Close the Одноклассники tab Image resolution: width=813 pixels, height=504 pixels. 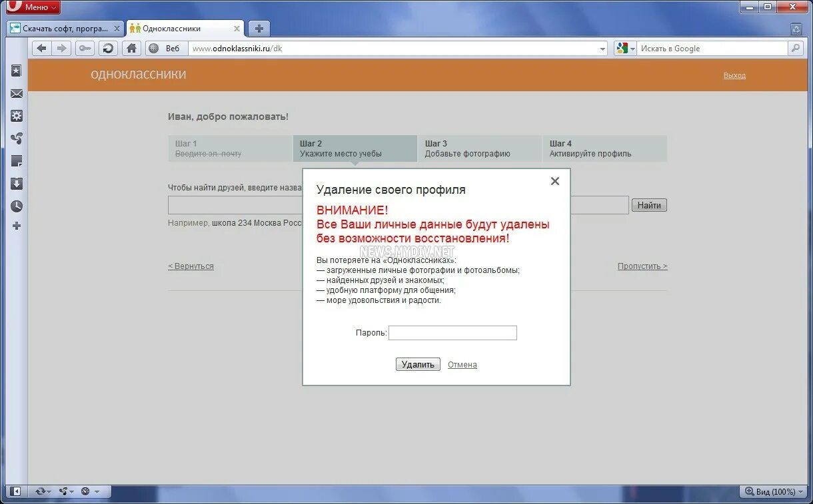coord(237,29)
